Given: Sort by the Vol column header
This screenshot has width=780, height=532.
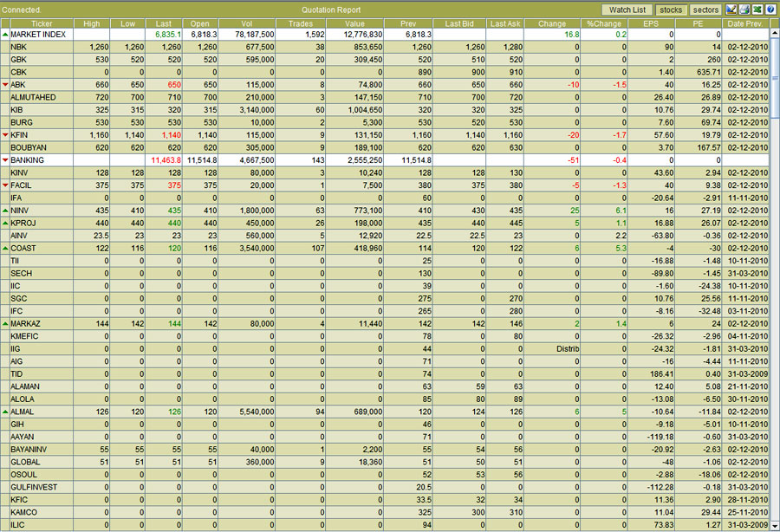Looking at the screenshot, I should tap(247, 23).
